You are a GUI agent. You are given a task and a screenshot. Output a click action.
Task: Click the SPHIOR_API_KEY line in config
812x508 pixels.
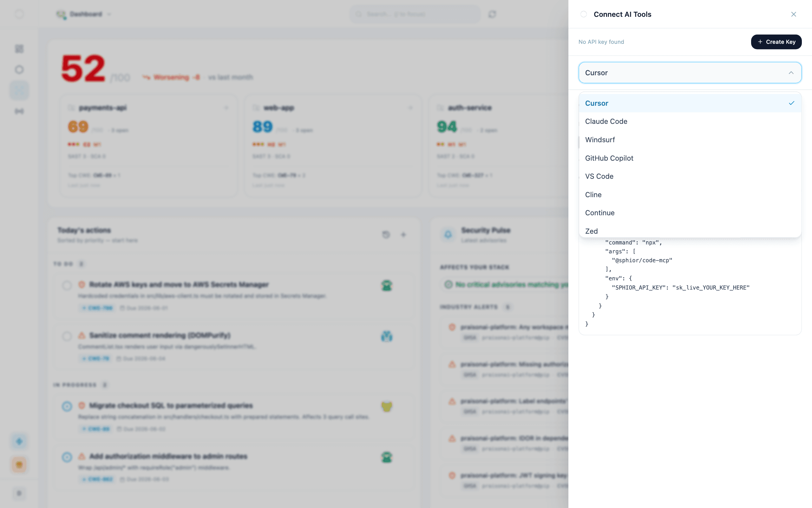click(680, 288)
